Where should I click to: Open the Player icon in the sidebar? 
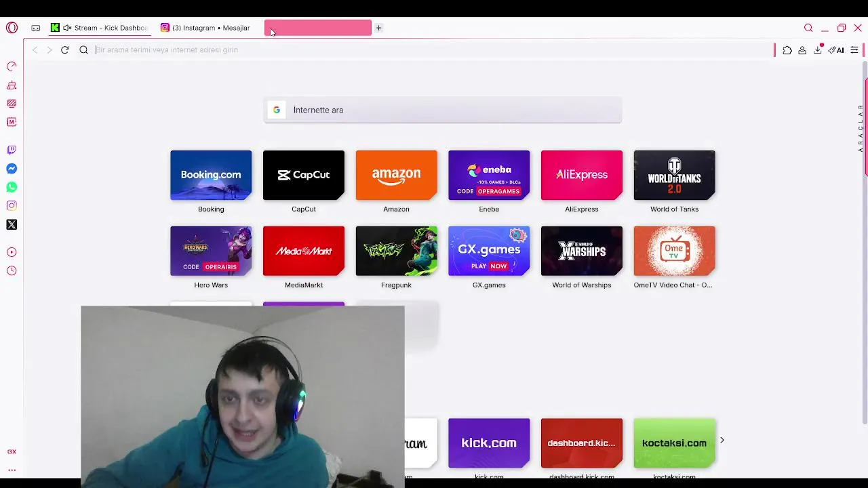click(x=12, y=252)
